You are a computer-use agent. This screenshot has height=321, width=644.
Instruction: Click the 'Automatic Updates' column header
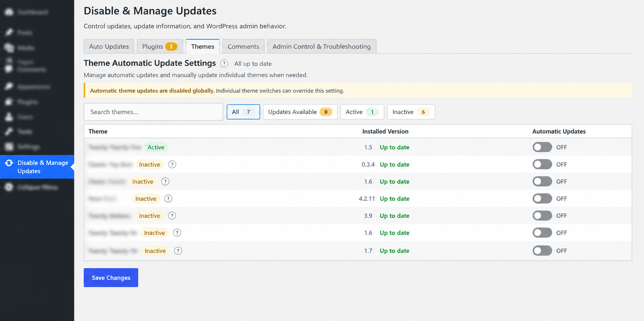(559, 132)
